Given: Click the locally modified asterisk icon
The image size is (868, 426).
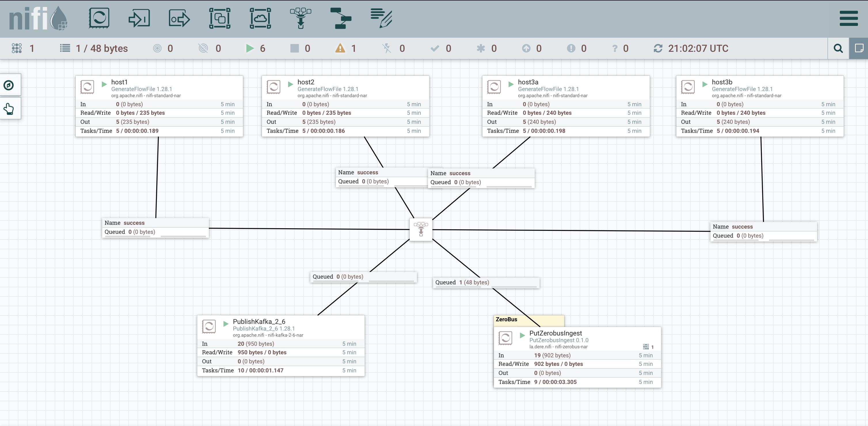Looking at the screenshot, I should pos(481,48).
